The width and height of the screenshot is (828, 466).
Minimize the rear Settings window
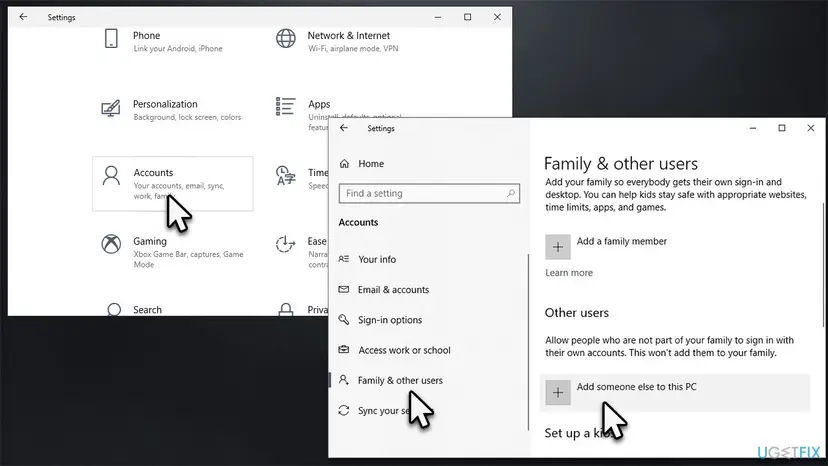[438, 17]
